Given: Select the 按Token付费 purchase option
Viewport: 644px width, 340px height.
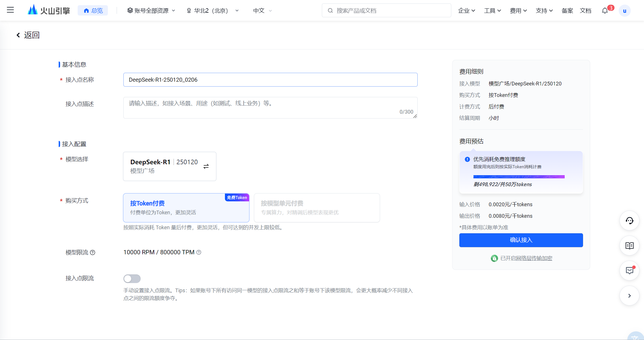Looking at the screenshot, I should [186, 208].
